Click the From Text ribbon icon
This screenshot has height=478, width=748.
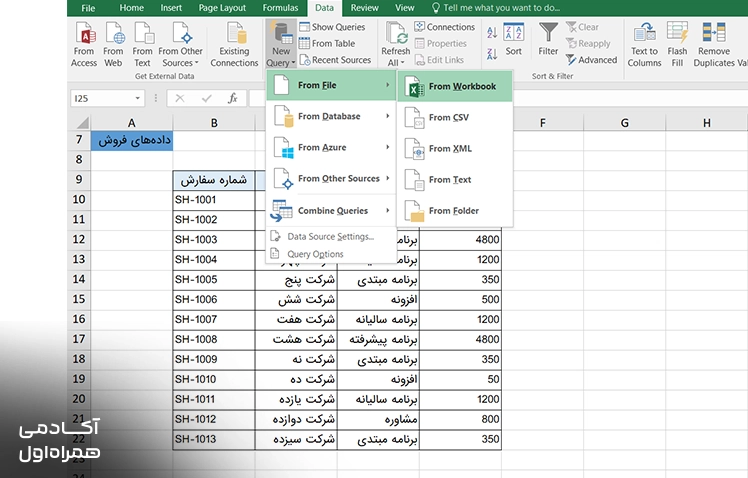pos(142,45)
